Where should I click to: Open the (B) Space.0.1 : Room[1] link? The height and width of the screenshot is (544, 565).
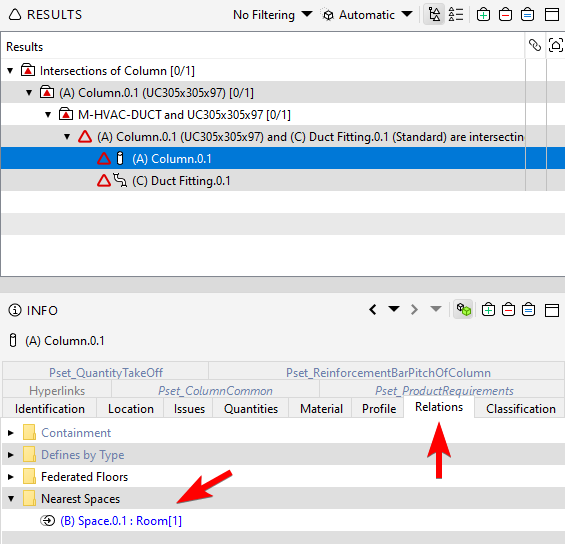121,521
